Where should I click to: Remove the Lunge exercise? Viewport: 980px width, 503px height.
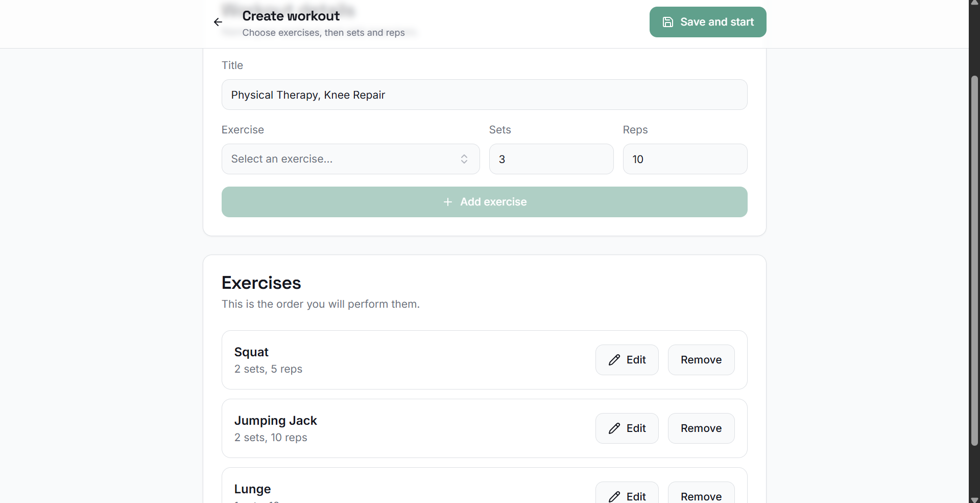click(x=701, y=493)
